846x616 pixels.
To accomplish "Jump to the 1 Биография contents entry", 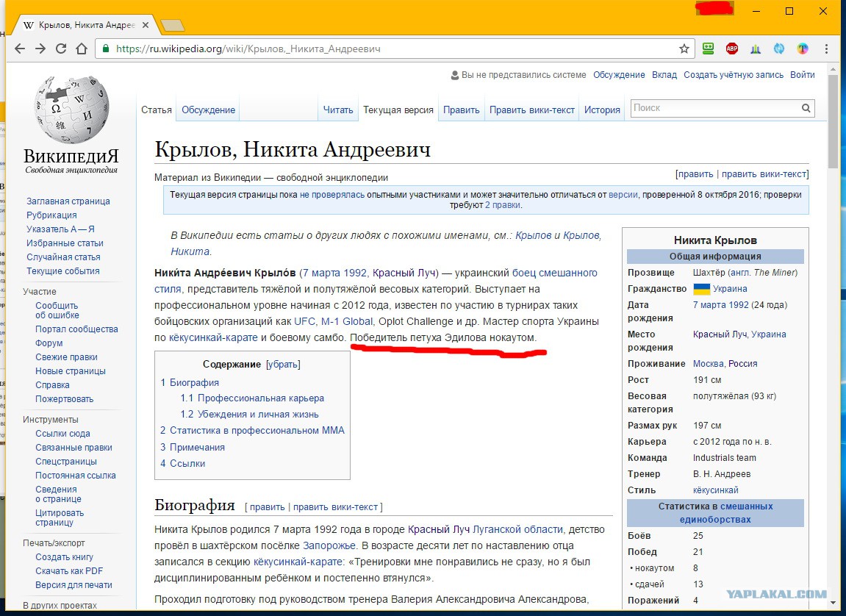I will [190, 382].
